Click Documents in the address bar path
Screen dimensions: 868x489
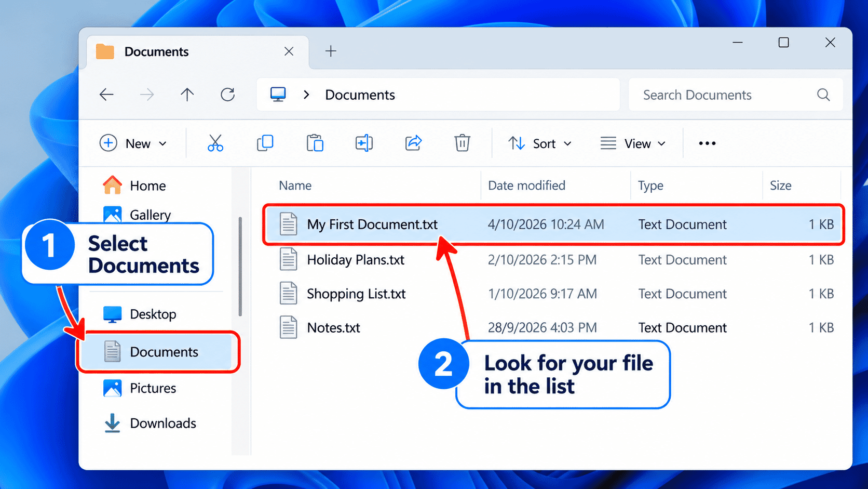(x=360, y=95)
